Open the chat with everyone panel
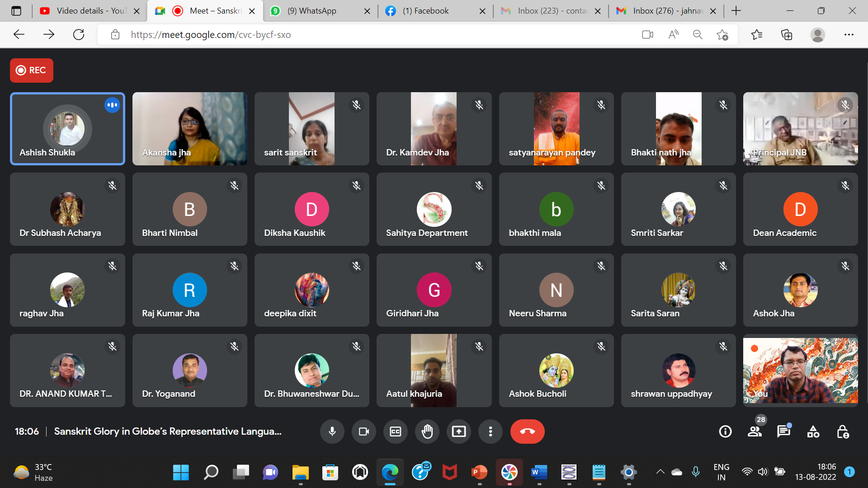This screenshot has height=488, width=868. pos(783,432)
